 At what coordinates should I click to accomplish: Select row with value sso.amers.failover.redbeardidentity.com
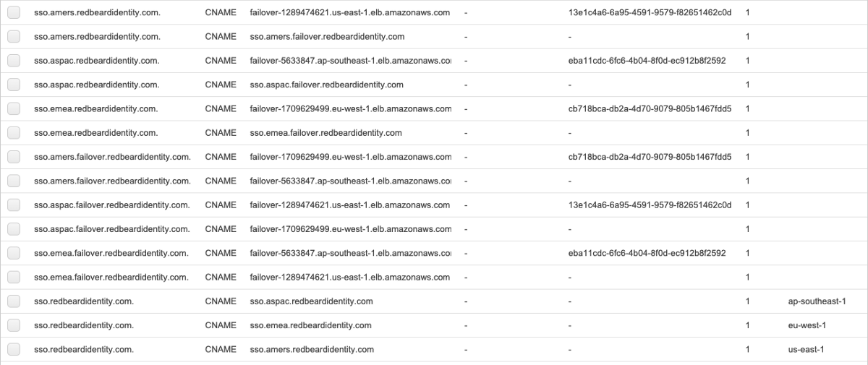pyautogui.click(x=14, y=36)
